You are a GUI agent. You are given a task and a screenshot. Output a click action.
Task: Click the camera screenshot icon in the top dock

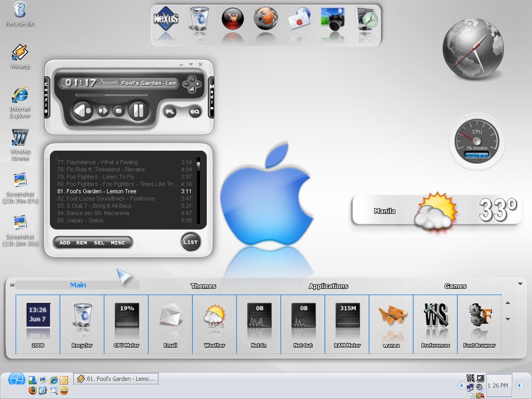click(332, 19)
